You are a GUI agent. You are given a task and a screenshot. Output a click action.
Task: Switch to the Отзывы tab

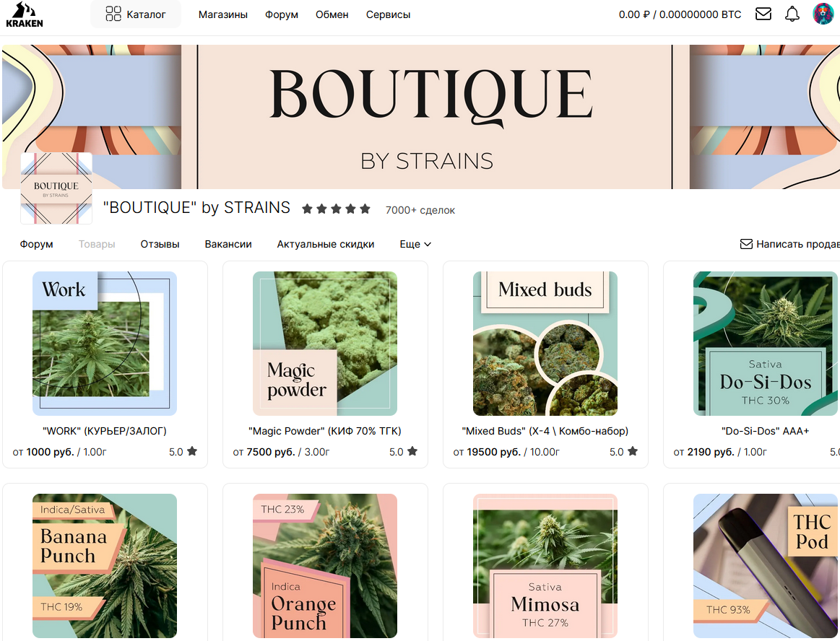click(160, 244)
